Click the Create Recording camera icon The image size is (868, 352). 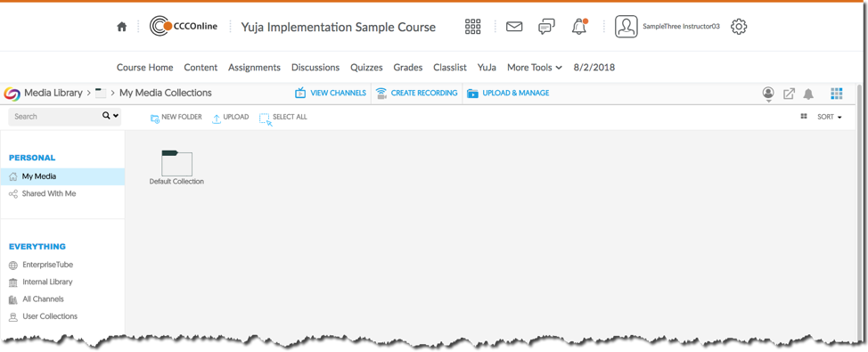(381, 93)
